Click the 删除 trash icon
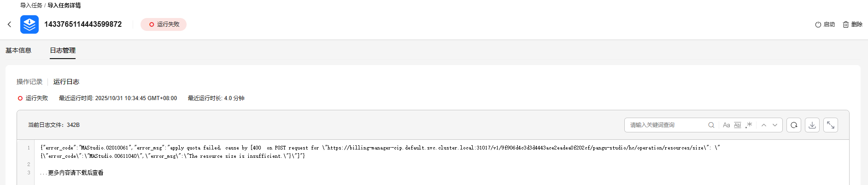 pos(846,24)
